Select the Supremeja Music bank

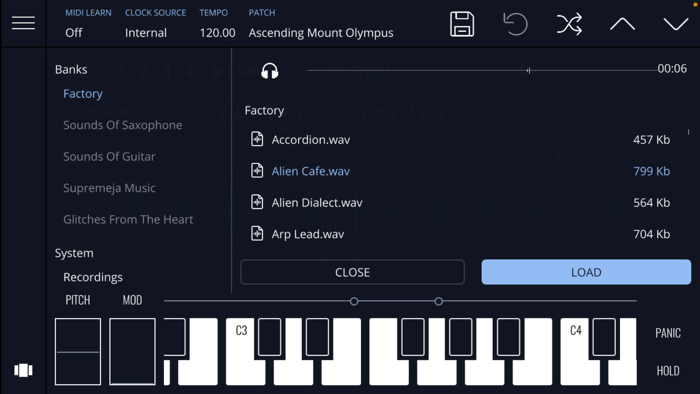tap(109, 188)
